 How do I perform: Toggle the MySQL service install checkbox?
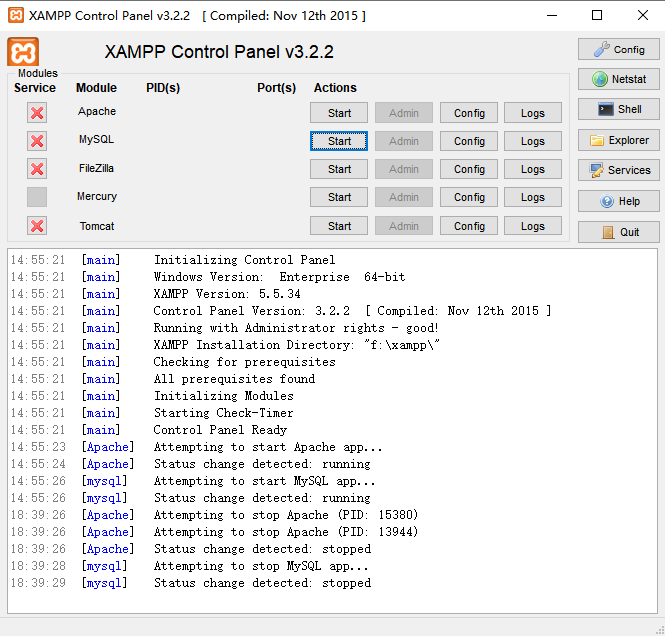pyautogui.click(x=37, y=141)
